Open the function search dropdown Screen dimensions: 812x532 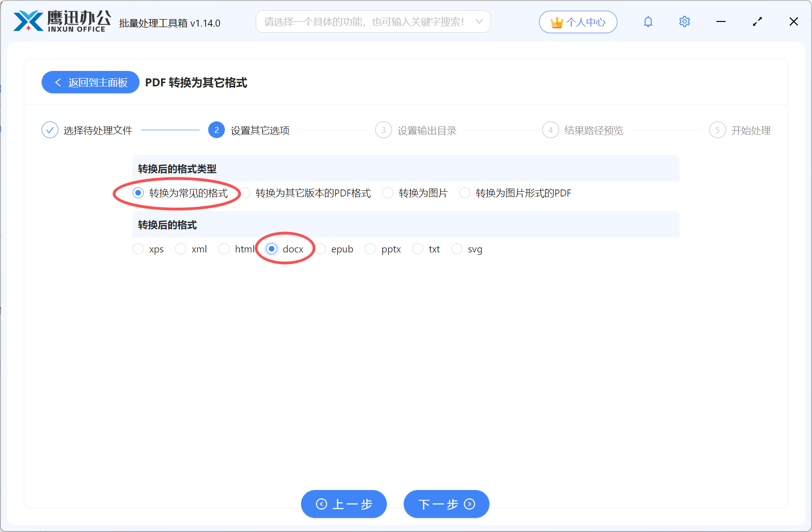tap(373, 21)
